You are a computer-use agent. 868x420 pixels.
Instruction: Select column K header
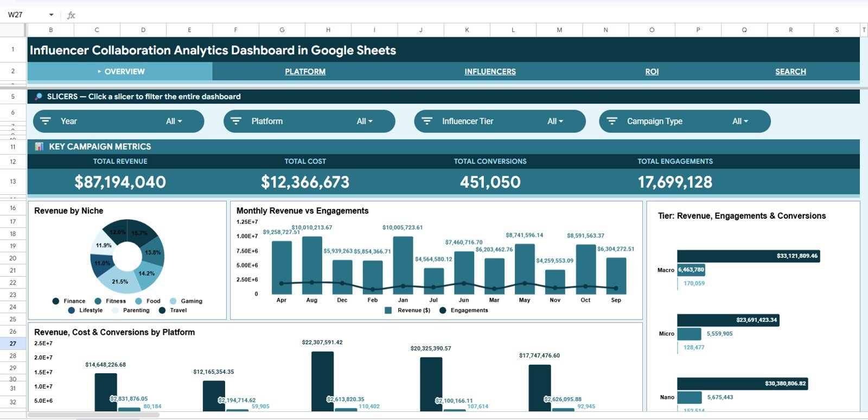click(467, 30)
